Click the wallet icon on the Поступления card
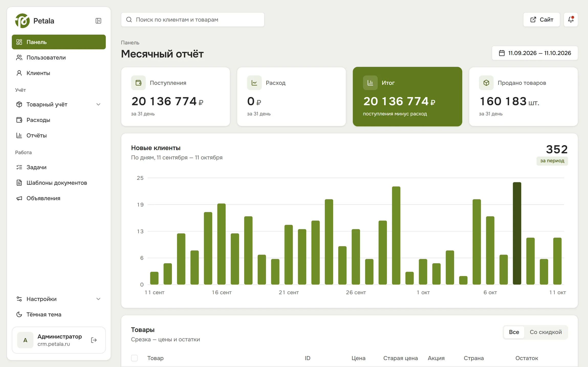Viewport: 588px width, 367px height. tap(138, 83)
